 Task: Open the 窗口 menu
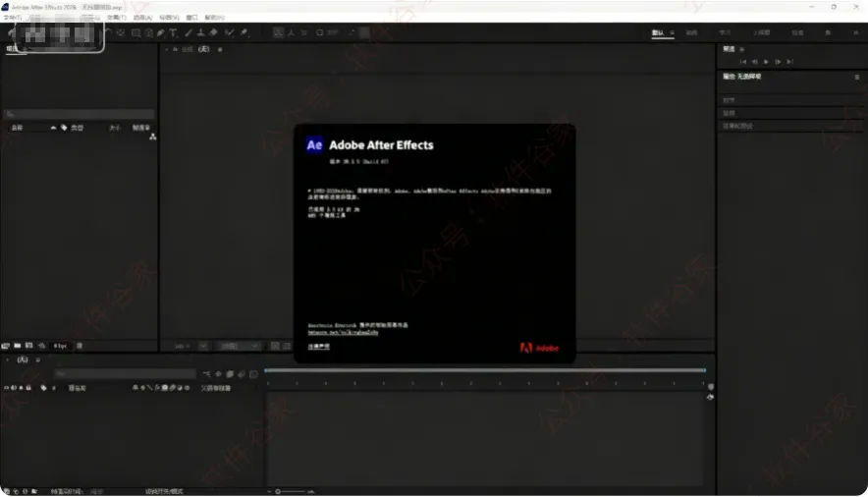click(x=192, y=18)
